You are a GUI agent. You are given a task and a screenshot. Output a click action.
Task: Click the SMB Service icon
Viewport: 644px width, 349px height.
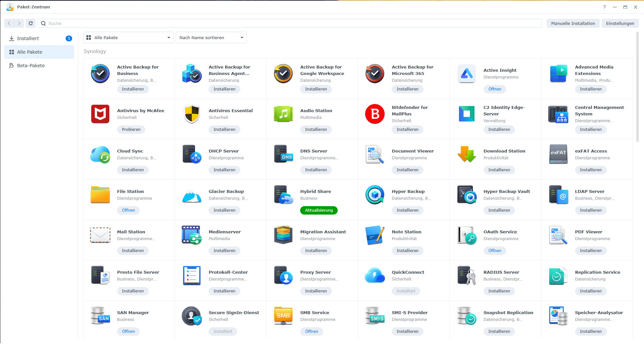283,316
